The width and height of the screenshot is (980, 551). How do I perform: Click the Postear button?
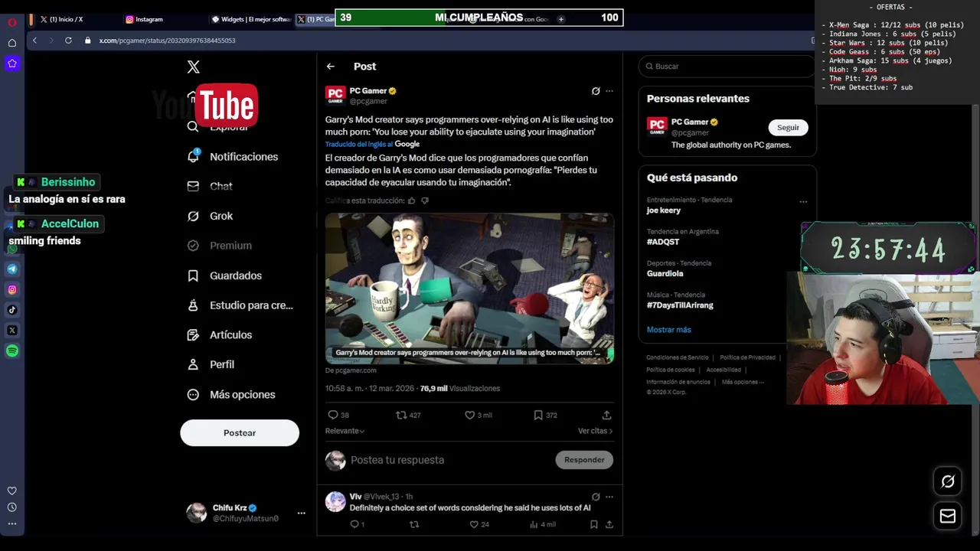(x=240, y=433)
